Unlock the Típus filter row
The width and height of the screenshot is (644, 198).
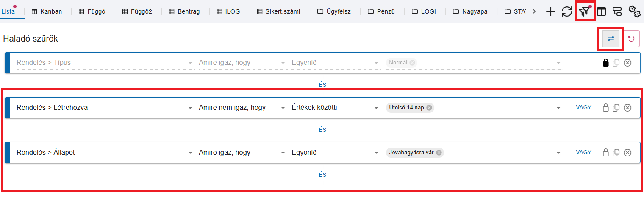(606, 63)
